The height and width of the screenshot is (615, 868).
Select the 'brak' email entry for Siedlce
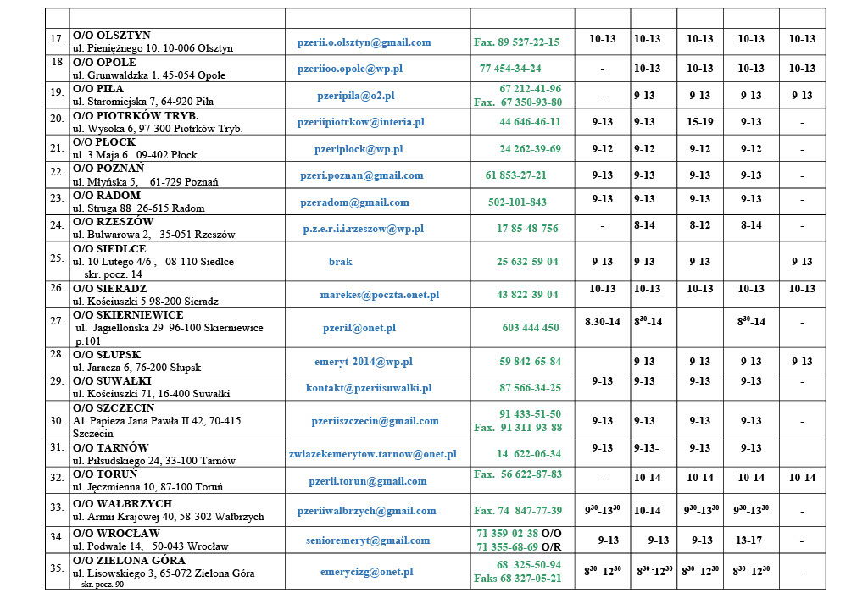pos(341,262)
